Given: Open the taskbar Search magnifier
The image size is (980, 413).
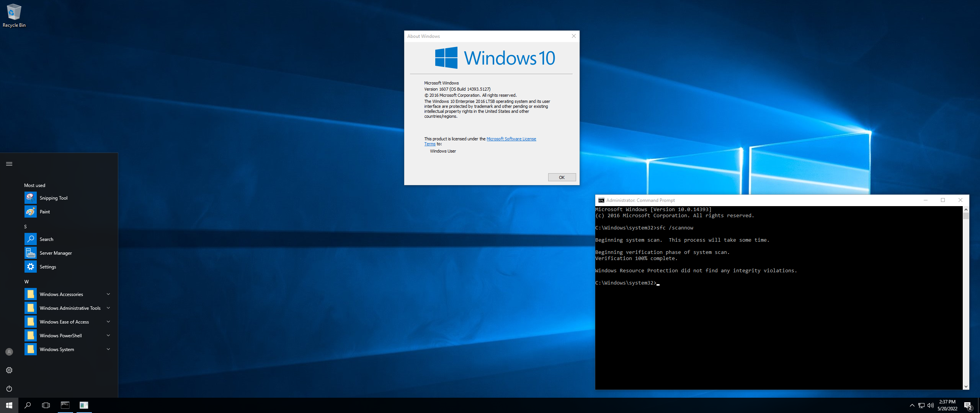Looking at the screenshot, I should (28, 405).
